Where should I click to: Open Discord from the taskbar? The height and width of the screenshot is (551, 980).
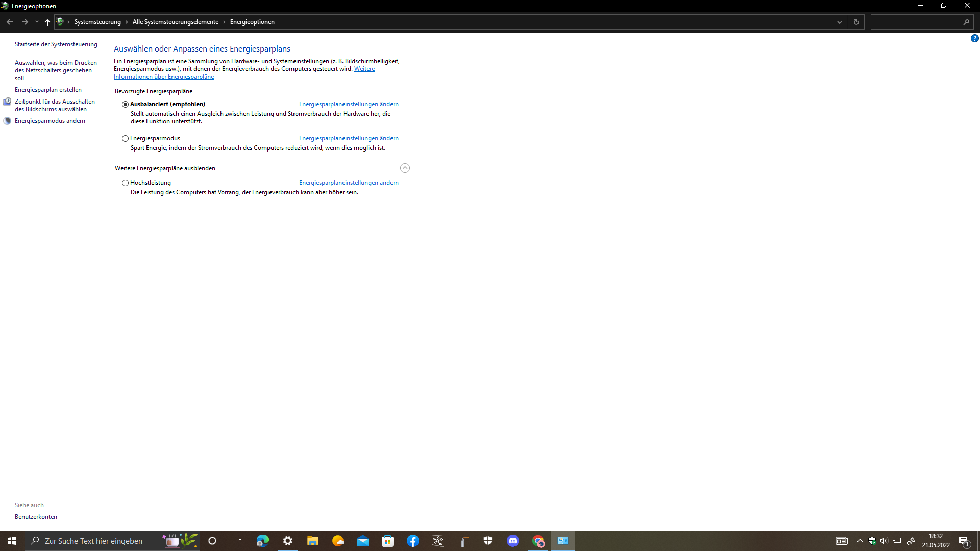(x=513, y=541)
